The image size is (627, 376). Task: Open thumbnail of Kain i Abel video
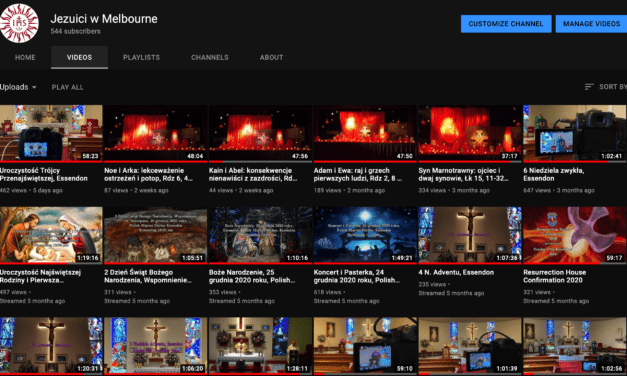260,134
